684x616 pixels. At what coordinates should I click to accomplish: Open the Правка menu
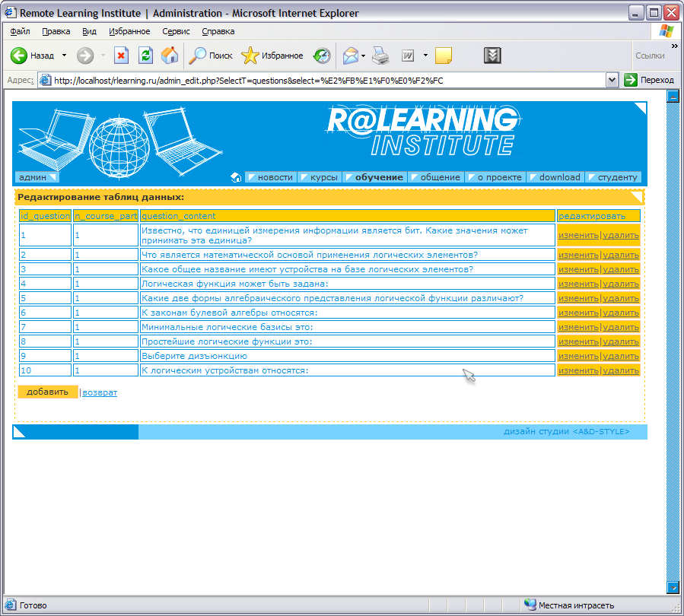[x=56, y=31]
